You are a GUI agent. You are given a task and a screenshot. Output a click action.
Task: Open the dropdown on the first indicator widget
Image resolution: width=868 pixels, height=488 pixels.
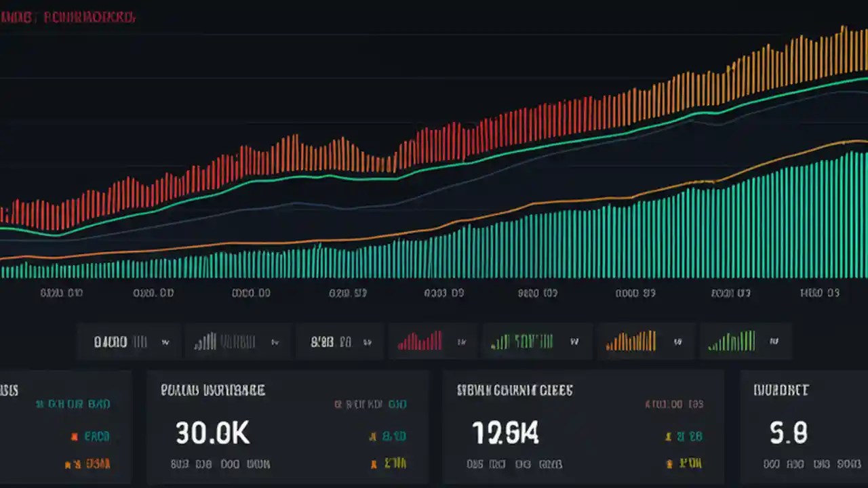pyautogui.click(x=165, y=342)
